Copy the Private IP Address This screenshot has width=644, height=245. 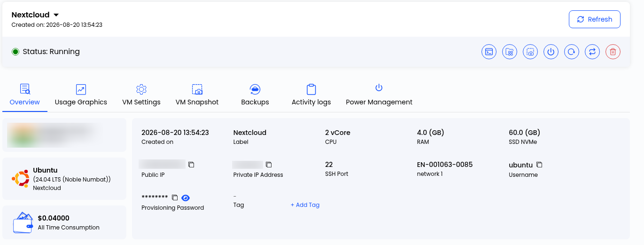269,165
